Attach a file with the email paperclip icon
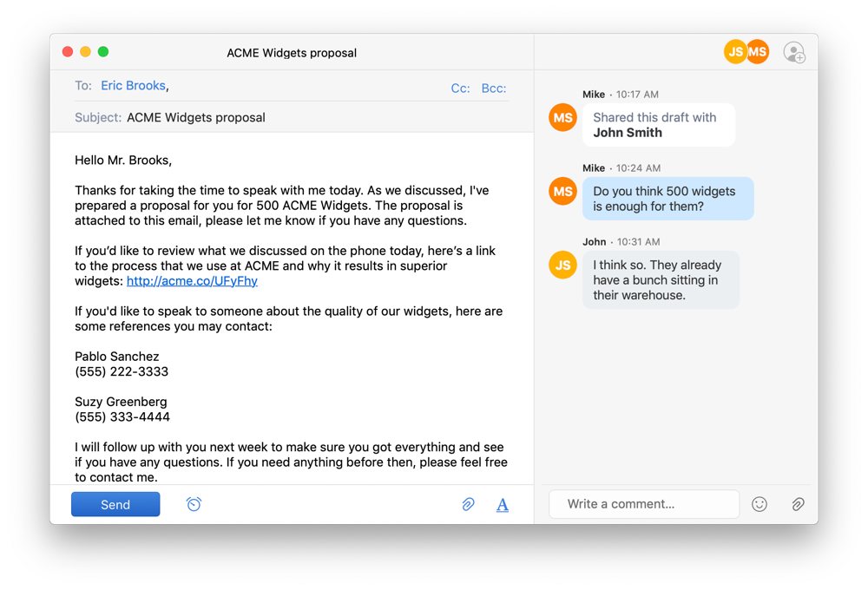 pyautogui.click(x=469, y=504)
